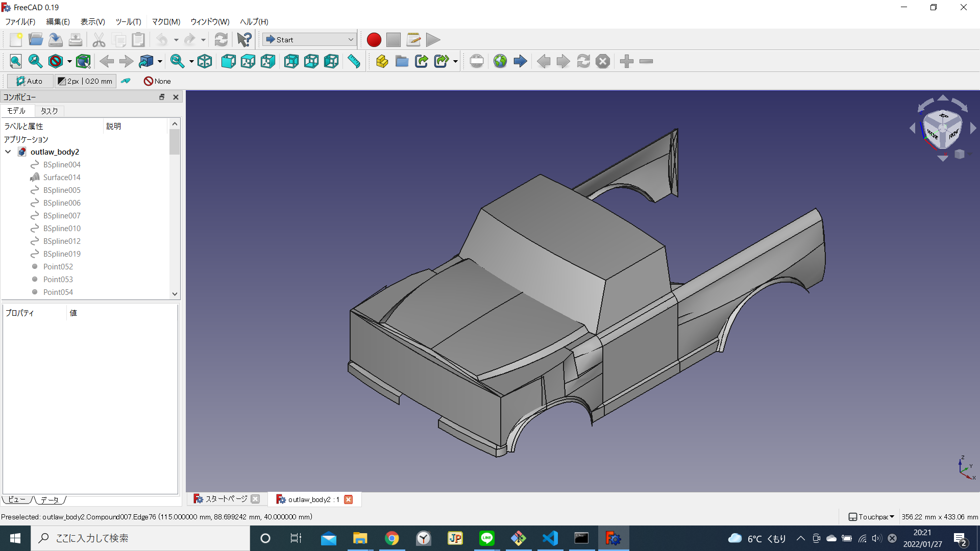The image size is (980, 551).
Task: Click the Windows Start button
Action: pyautogui.click(x=15, y=538)
